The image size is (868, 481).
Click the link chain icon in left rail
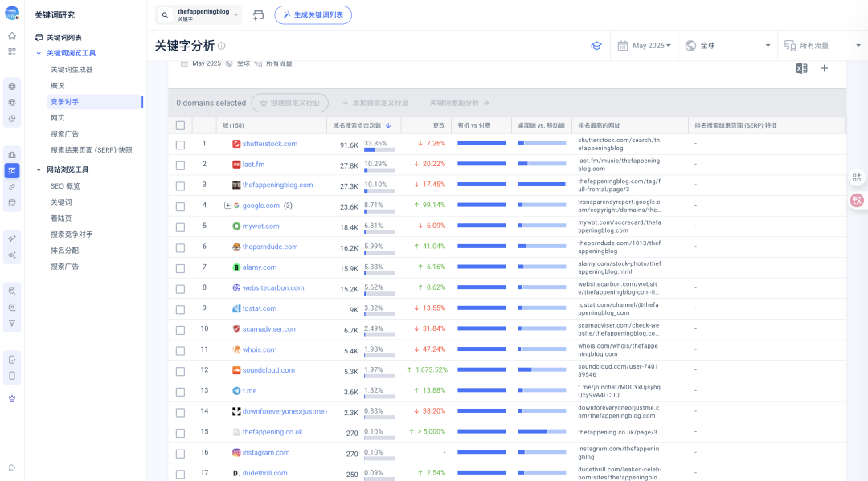click(x=11, y=187)
